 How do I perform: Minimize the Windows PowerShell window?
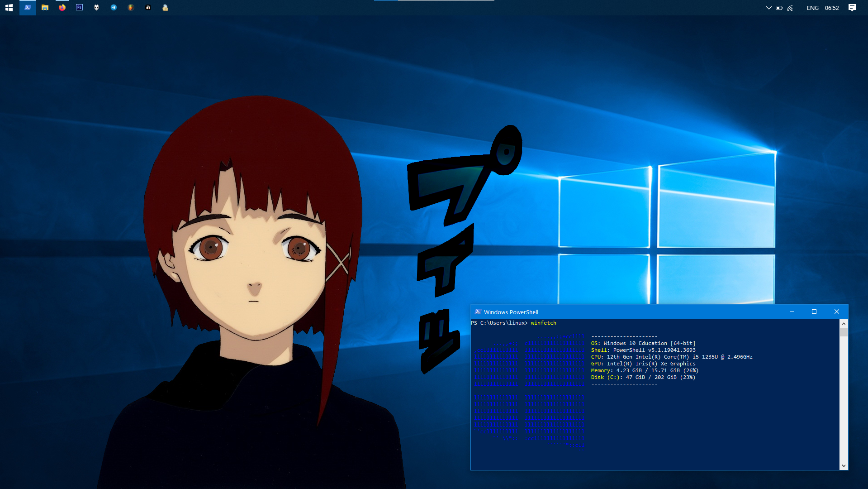[x=792, y=312]
